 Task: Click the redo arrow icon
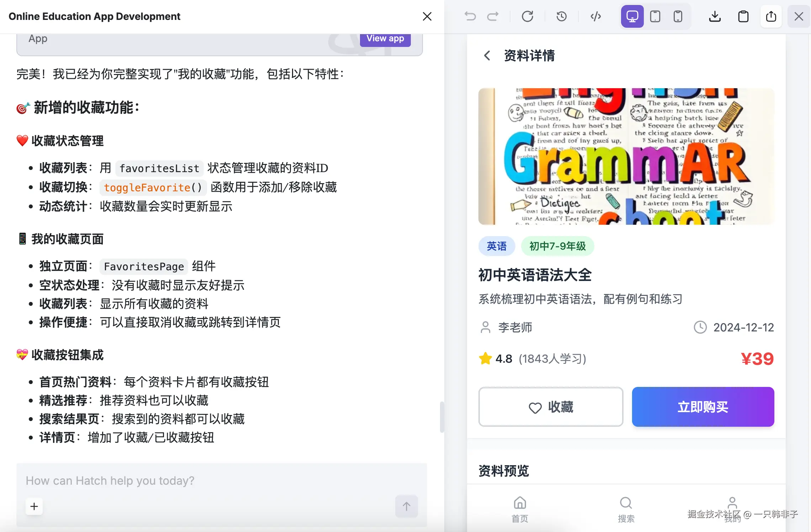(x=493, y=16)
